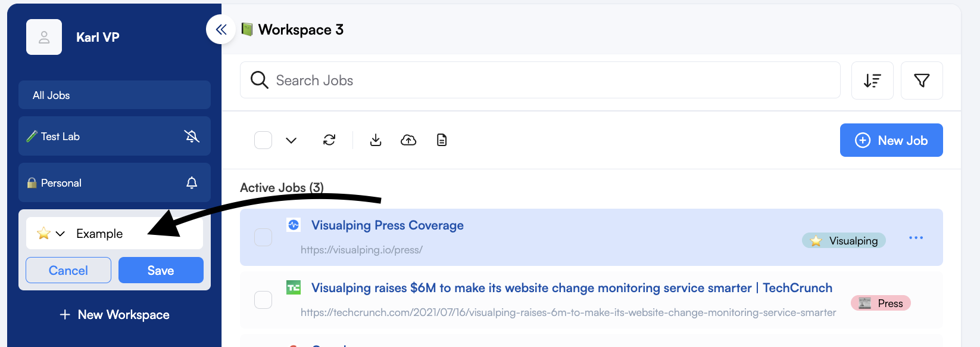This screenshot has height=347, width=980.
Task: Open three-dot menu for Visualping Press Coverage
Action: click(916, 238)
